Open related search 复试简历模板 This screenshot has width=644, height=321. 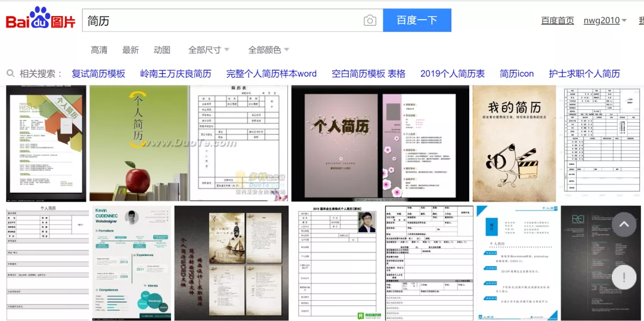pyautogui.click(x=98, y=73)
